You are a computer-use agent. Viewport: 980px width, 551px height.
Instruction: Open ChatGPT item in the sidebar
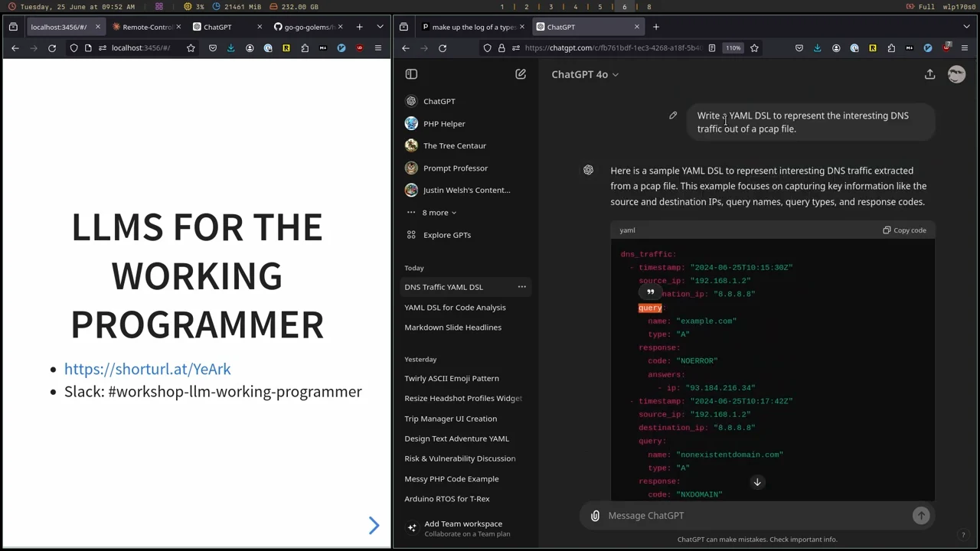click(439, 101)
